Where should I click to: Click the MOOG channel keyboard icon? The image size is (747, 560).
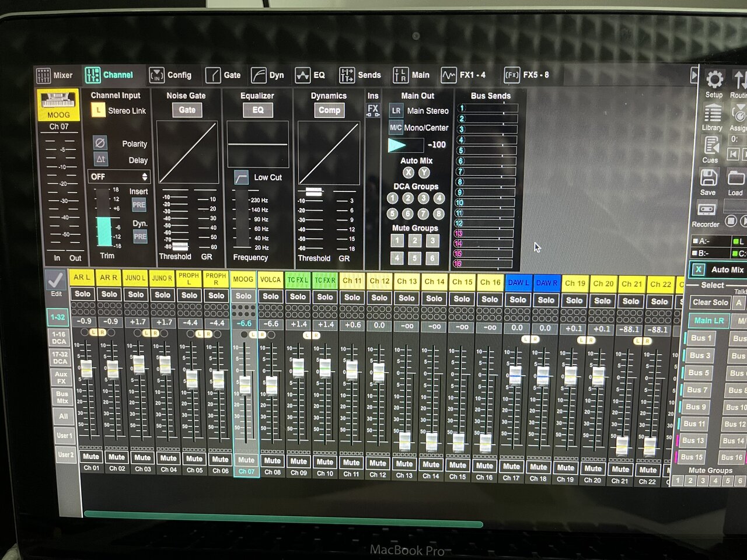click(x=58, y=101)
